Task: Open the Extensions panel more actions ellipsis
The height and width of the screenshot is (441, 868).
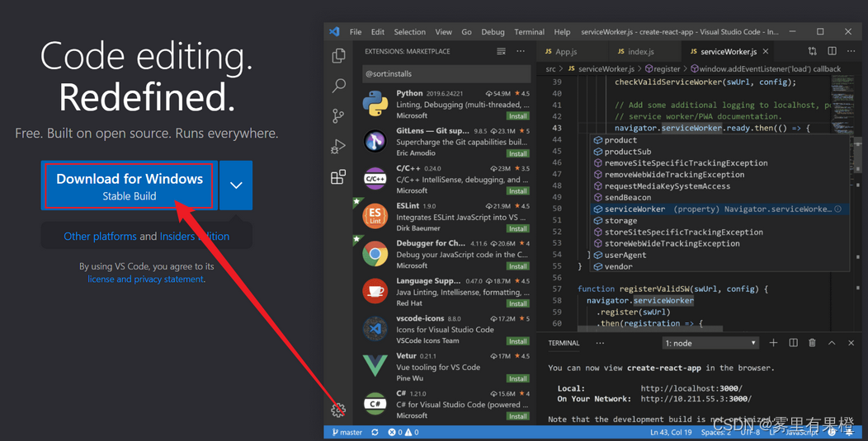Action: pos(521,51)
